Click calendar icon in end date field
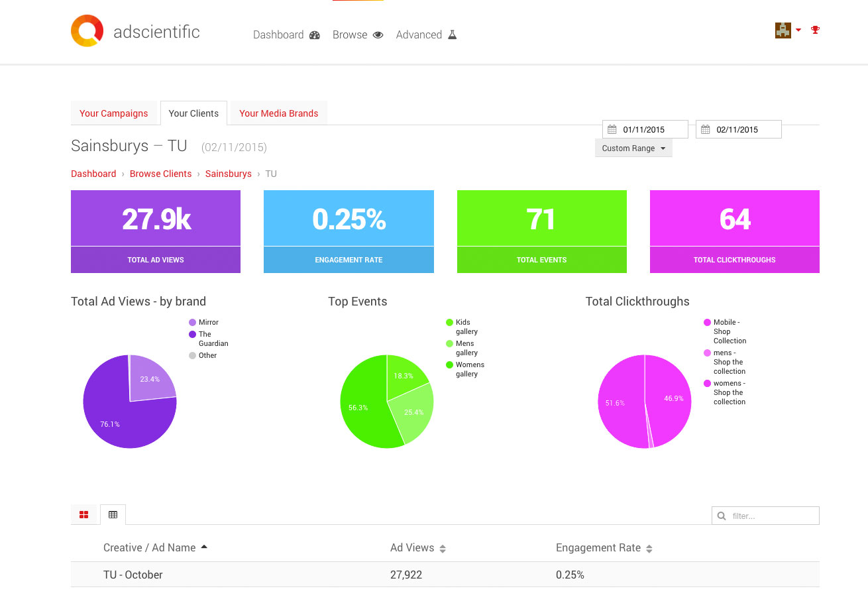Screen dimensions: 868x615 (706, 129)
